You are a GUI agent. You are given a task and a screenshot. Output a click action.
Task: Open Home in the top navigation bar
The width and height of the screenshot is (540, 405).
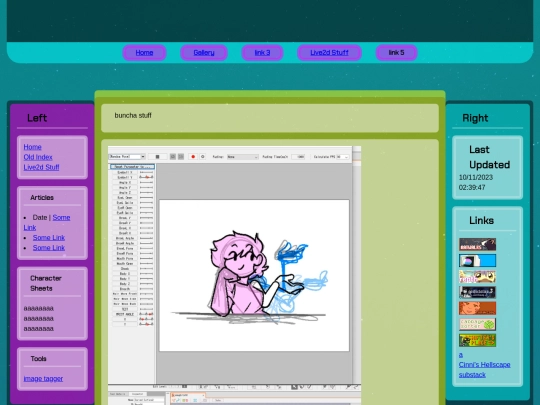pyautogui.click(x=144, y=53)
